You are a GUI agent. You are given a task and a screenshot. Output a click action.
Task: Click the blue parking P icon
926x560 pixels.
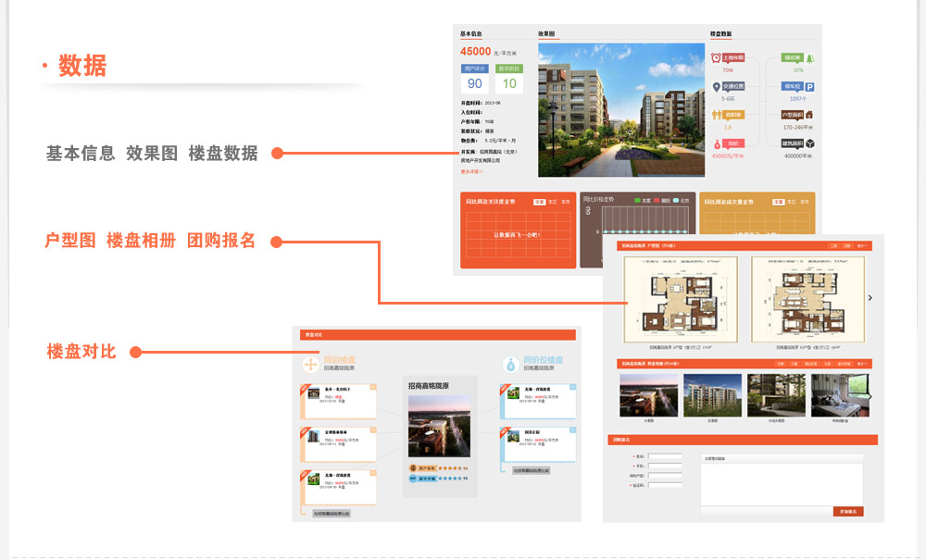click(809, 87)
